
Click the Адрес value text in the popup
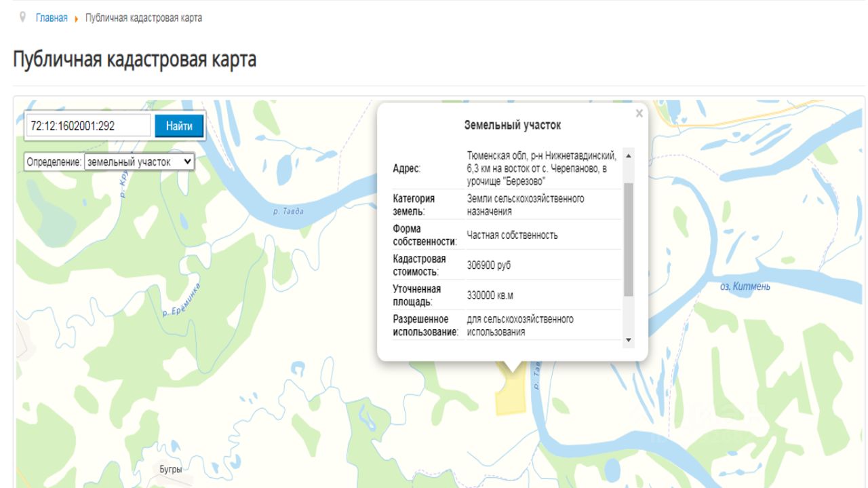click(541, 169)
